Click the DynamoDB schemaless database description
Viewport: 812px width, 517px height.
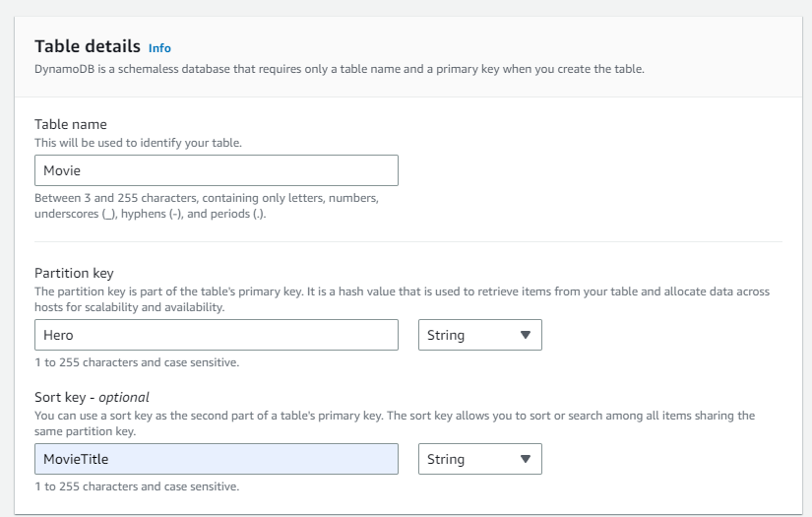pyautogui.click(x=340, y=69)
